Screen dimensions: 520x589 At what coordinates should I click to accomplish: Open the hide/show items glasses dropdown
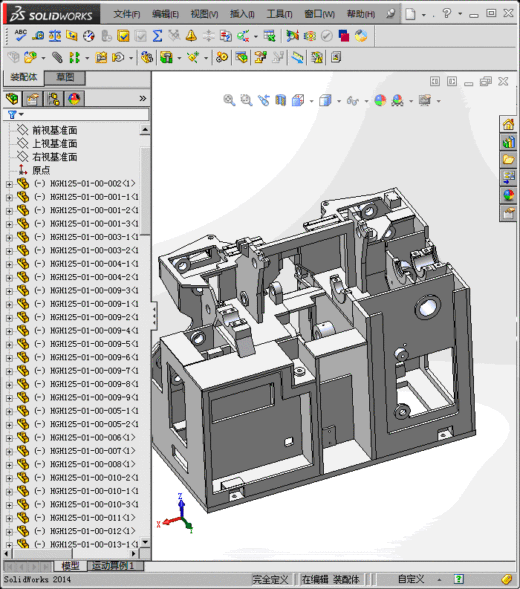point(366,101)
